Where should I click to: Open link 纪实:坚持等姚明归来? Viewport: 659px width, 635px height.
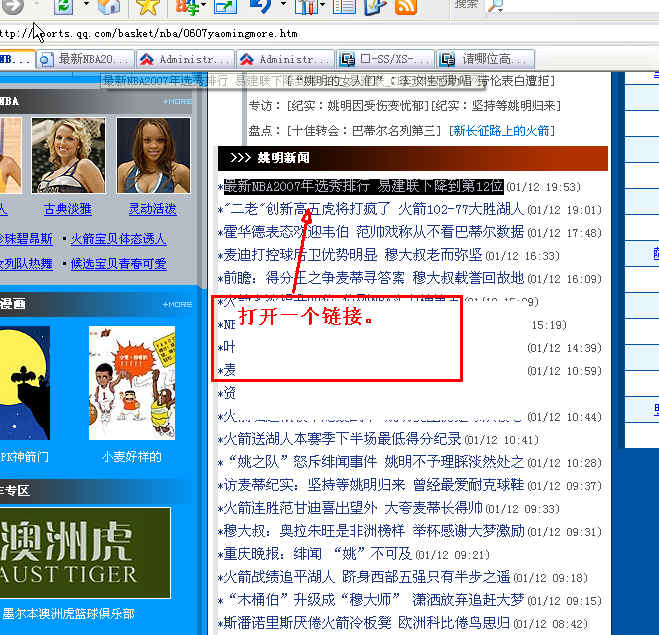click(x=496, y=105)
